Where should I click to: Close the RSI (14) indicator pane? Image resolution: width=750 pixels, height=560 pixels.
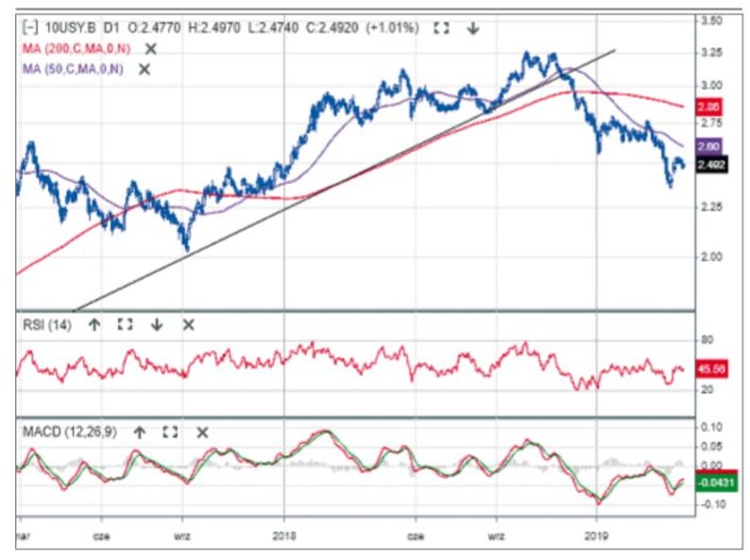188,324
